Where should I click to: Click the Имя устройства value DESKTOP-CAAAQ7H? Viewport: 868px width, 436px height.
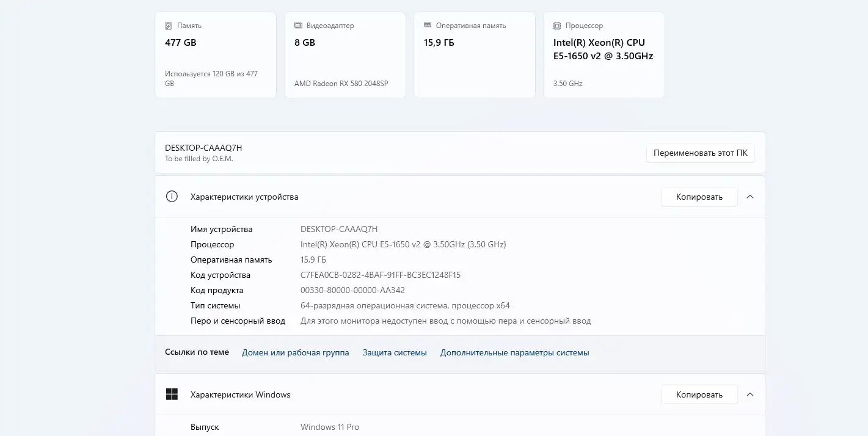[339, 229]
